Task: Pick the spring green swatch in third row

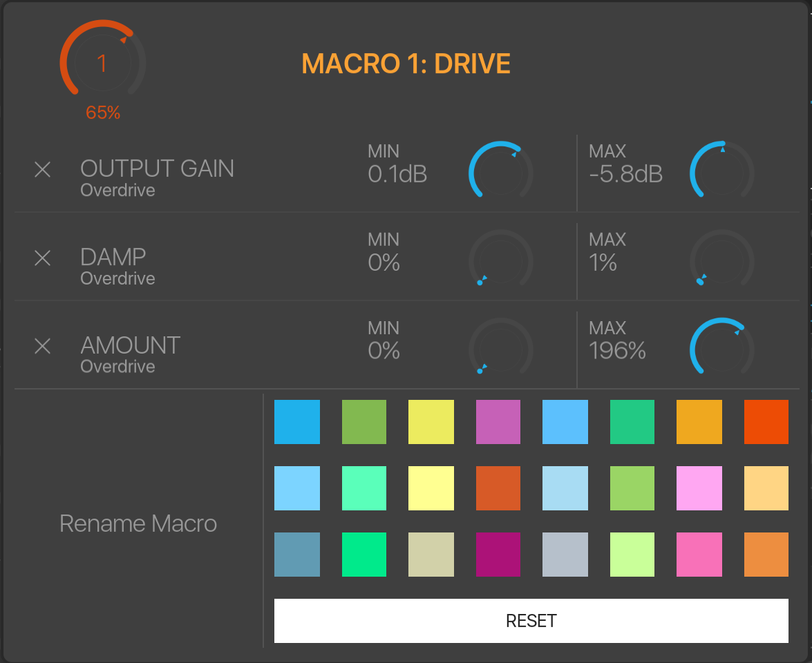Action: [364, 555]
